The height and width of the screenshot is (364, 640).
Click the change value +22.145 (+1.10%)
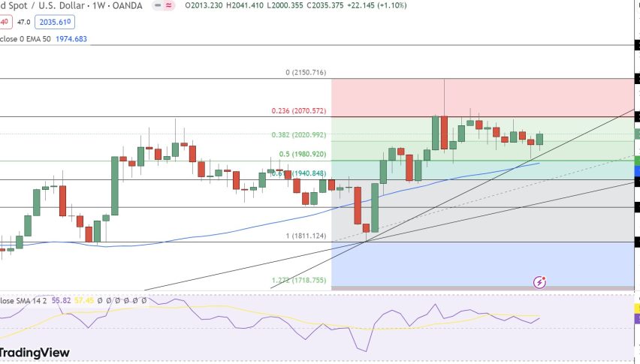(x=377, y=6)
